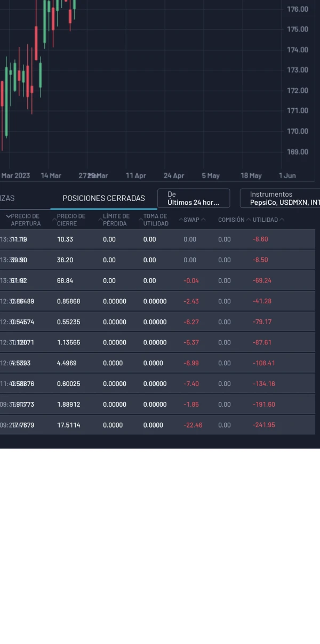The image size is (320, 644).
Task: Sort by the Toma de Utilidad header text
Action: pyautogui.click(x=155, y=220)
